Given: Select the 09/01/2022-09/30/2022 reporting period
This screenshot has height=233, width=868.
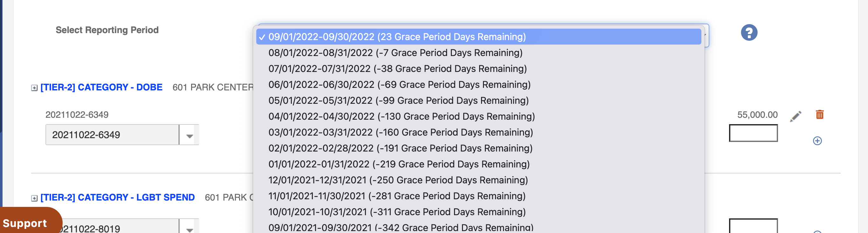Looking at the screenshot, I should [479, 37].
